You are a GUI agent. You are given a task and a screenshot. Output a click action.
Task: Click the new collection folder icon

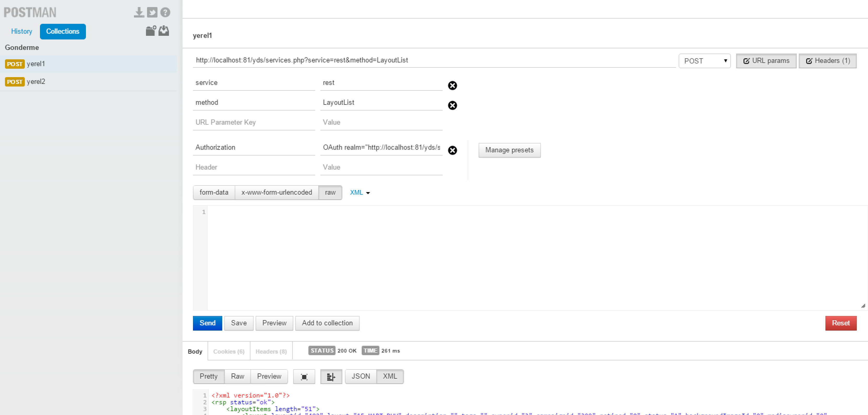(x=151, y=31)
